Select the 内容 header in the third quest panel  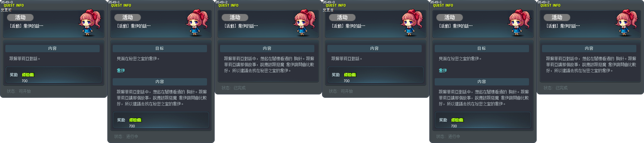click(x=267, y=49)
